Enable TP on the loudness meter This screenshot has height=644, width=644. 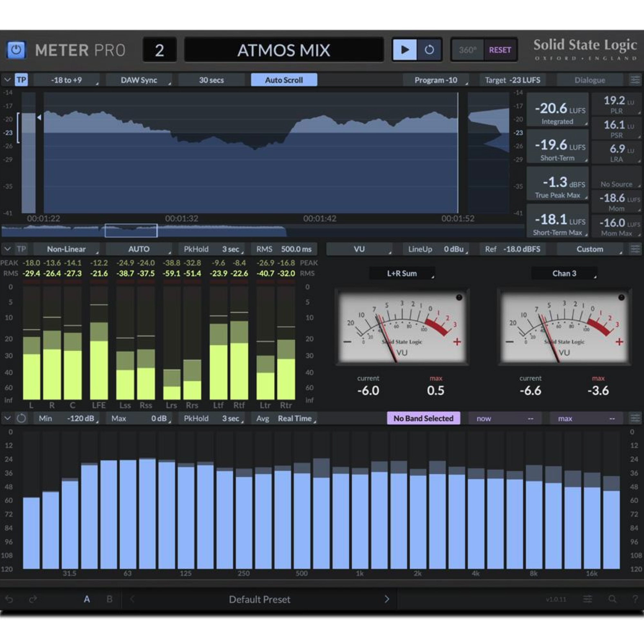pos(21,80)
